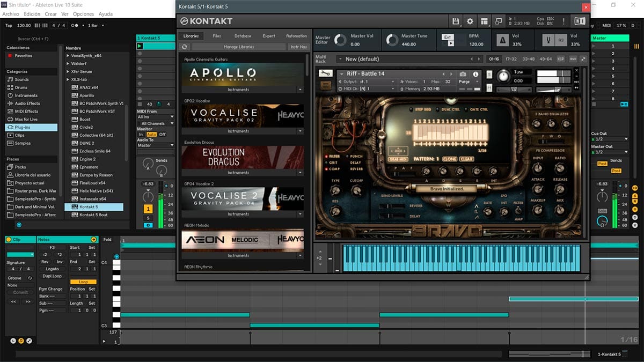Set Monitor to Off
The image size is (644, 362).
(x=163, y=134)
